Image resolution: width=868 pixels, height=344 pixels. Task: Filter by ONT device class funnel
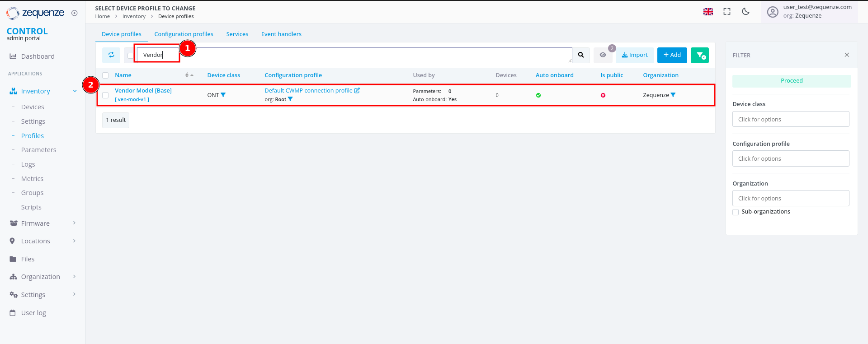[223, 95]
